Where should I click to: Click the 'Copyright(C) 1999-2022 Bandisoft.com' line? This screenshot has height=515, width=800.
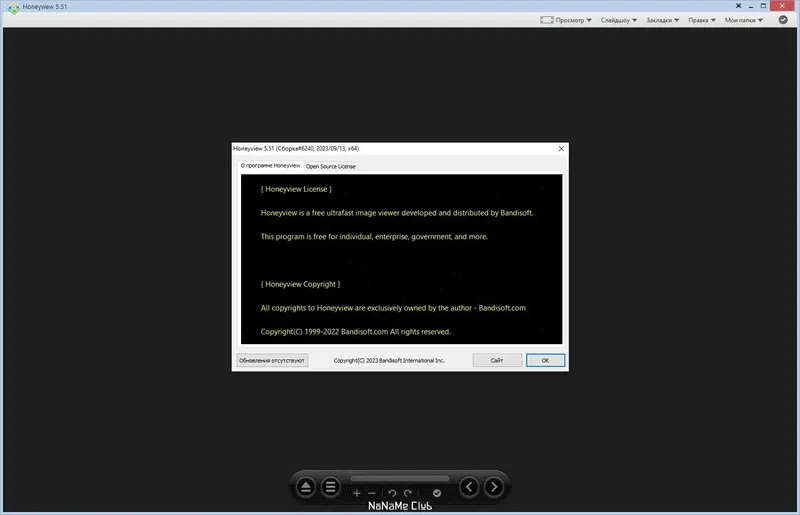356,332
